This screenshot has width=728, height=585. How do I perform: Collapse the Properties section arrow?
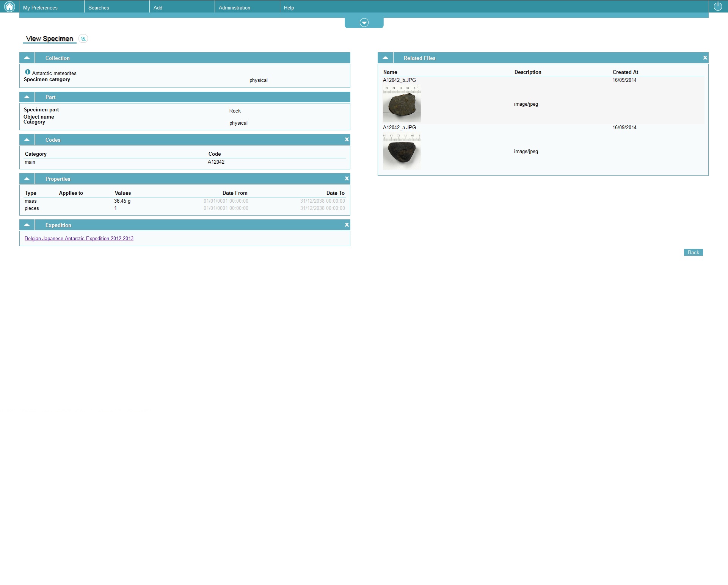[27, 179]
